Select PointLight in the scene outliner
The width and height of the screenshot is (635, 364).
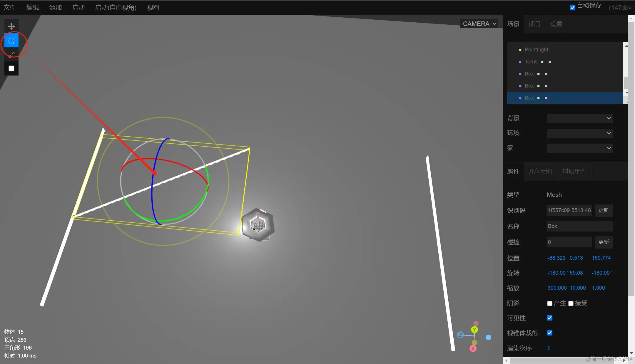click(x=536, y=50)
